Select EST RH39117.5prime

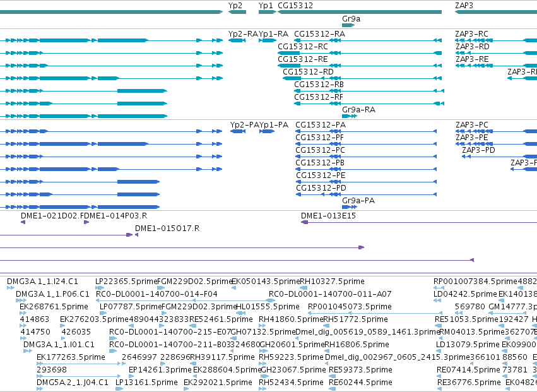click(223, 357)
